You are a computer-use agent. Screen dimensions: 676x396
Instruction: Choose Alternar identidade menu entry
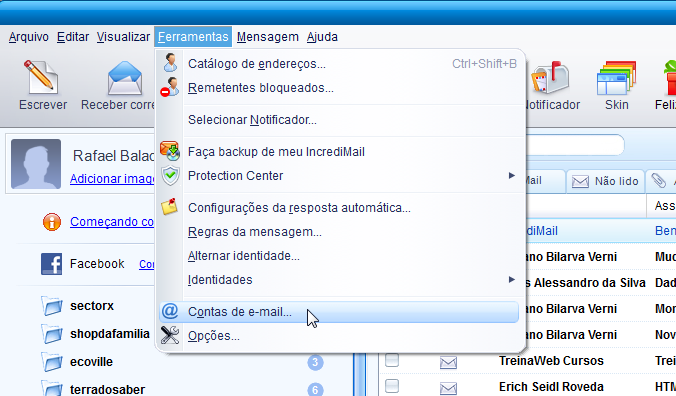[x=339, y=256]
